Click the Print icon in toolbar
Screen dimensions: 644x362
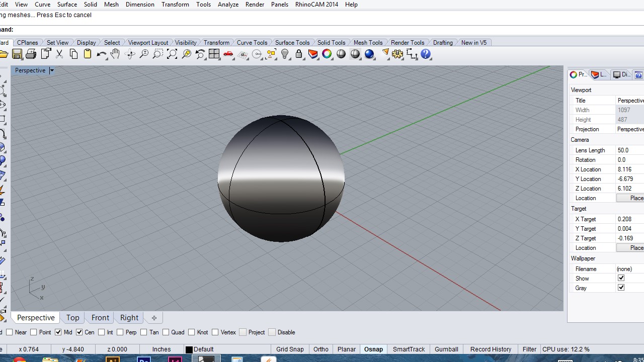pos(31,54)
